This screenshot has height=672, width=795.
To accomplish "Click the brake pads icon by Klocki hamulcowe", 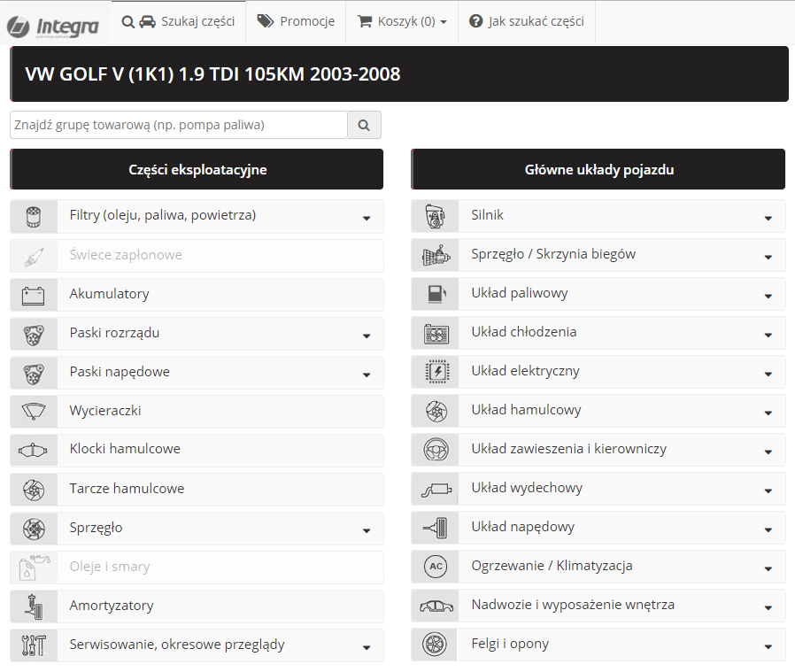I will click(34, 451).
